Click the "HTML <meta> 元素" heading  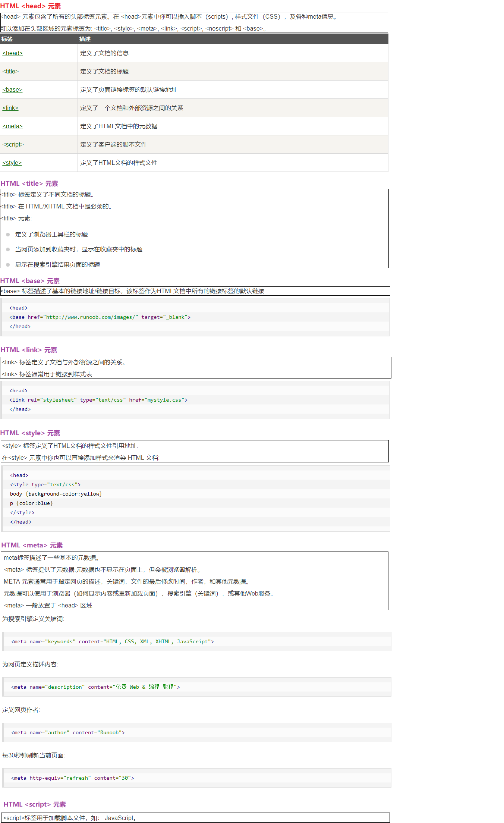coord(32,545)
